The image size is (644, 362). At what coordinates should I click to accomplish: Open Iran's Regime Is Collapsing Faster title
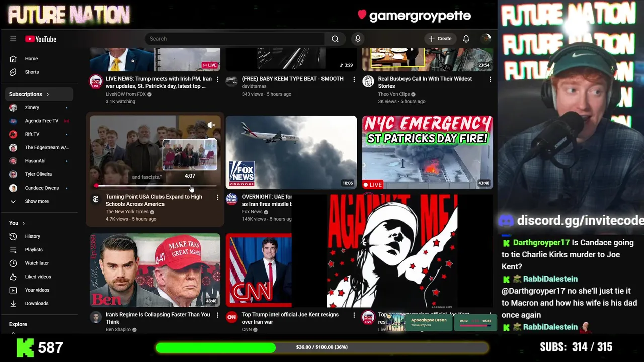point(157,318)
